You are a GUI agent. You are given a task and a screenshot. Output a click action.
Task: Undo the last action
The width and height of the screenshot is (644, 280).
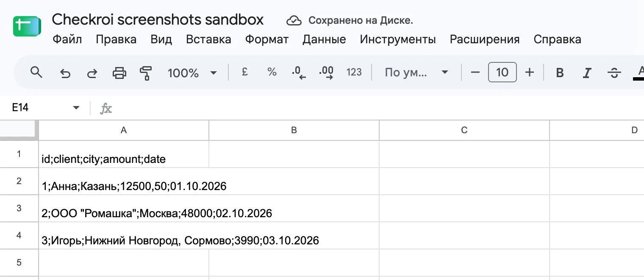pos(65,73)
